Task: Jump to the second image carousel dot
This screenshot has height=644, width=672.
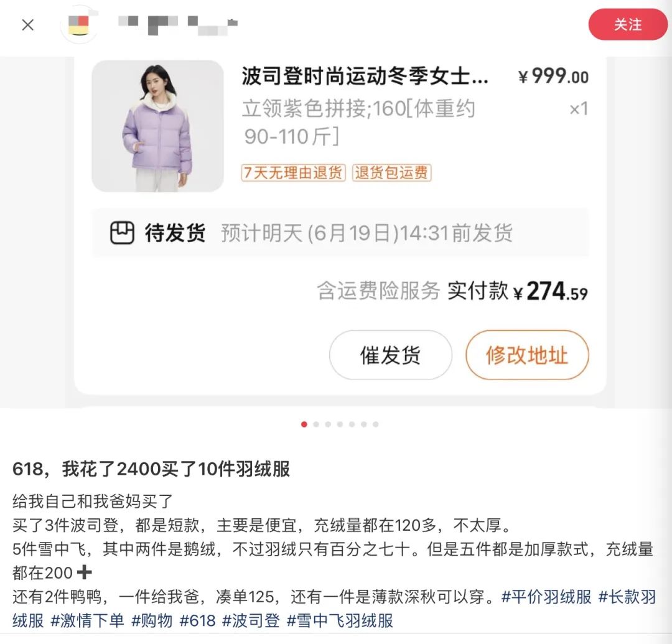Action: pos(316,424)
